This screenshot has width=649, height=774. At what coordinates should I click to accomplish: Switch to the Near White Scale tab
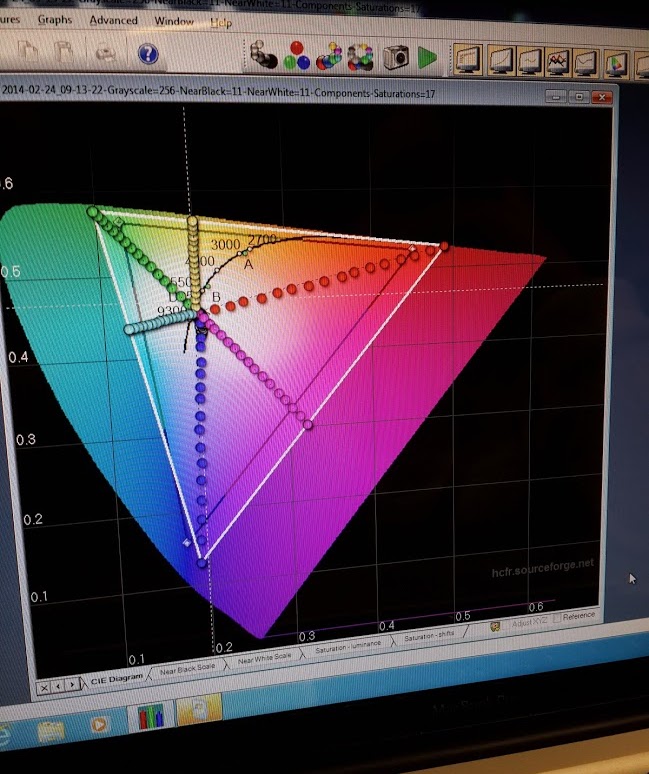coord(264,657)
